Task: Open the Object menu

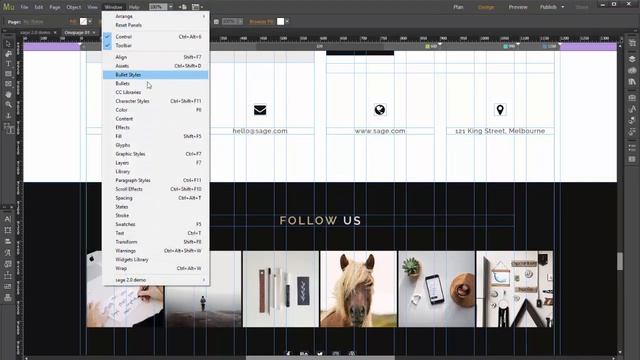Action: tap(73, 7)
